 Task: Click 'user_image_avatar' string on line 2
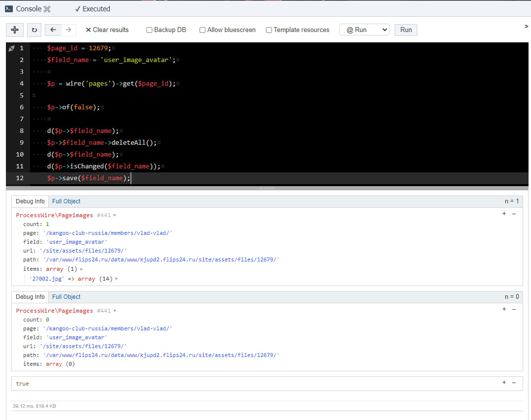[x=136, y=60]
